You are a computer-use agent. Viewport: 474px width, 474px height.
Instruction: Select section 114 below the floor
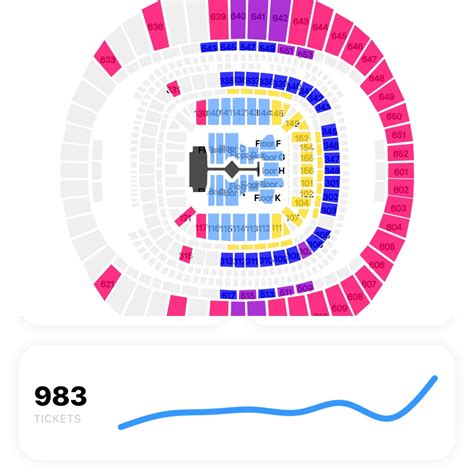(239, 227)
